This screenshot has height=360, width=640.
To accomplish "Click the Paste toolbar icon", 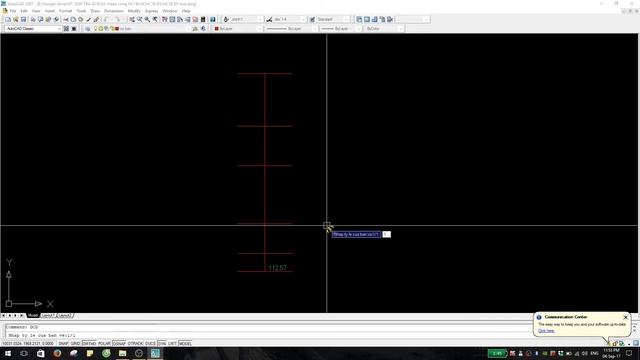I will [x=81, y=19].
